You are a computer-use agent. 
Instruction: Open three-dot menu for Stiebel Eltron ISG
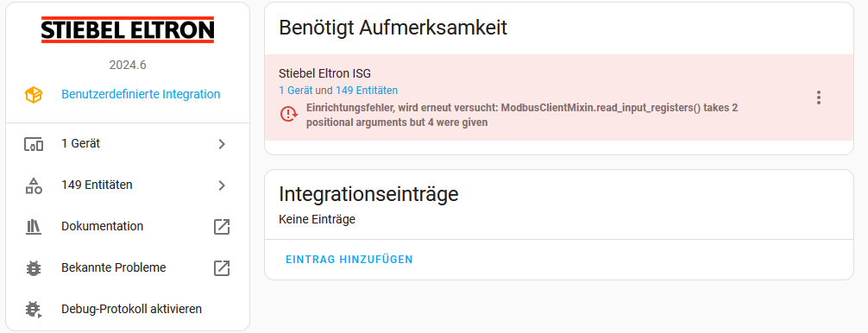[818, 97]
